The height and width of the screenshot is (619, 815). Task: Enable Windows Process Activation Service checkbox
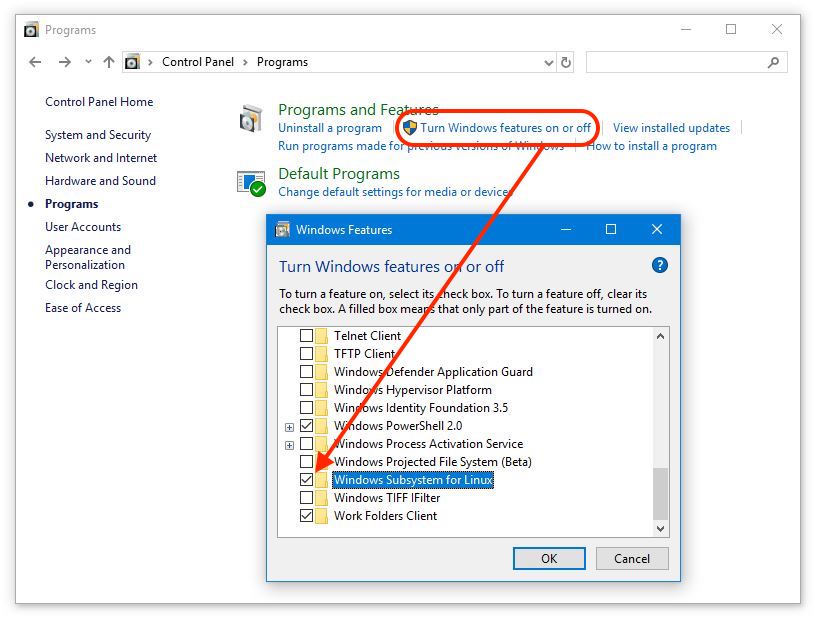307,444
